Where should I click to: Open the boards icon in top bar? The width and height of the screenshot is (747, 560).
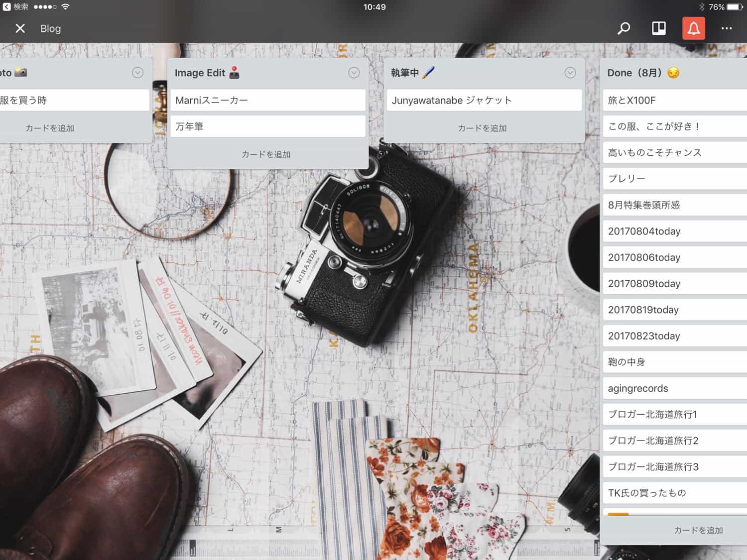click(659, 28)
